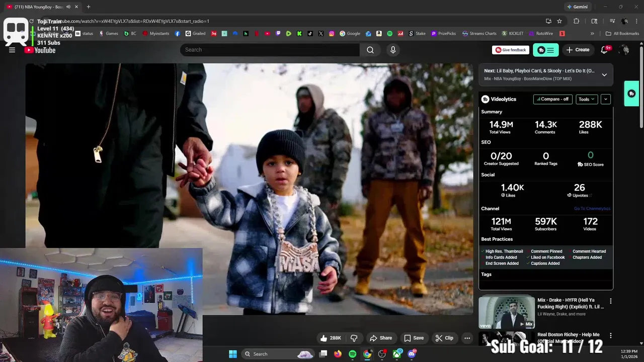Open a new browser tab
Image resolution: width=644 pixels, height=362 pixels.
89,7
